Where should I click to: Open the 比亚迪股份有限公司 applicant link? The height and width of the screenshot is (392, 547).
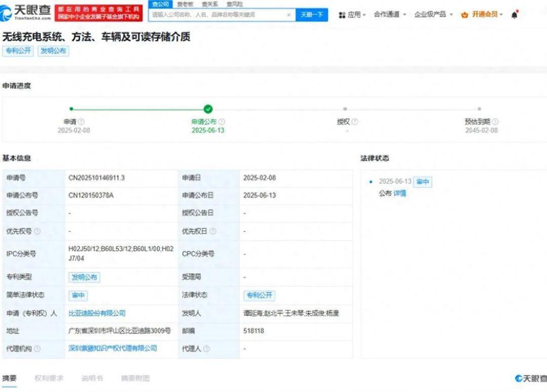(x=97, y=313)
